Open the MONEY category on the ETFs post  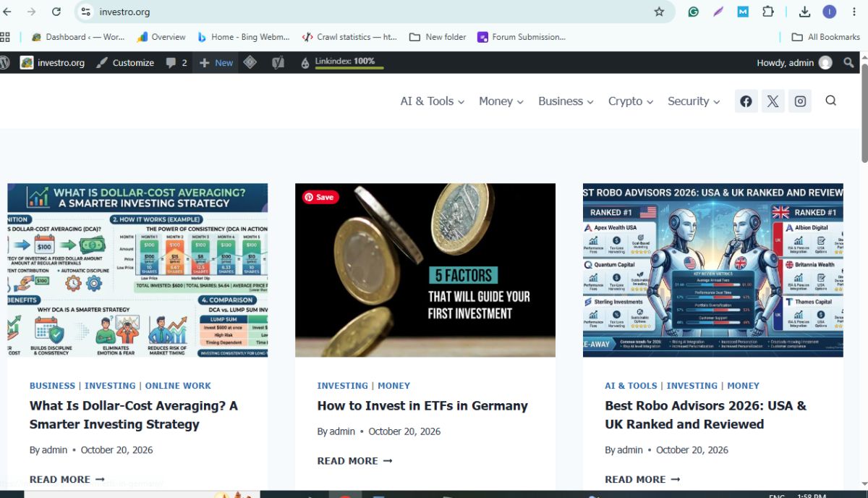point(393,386)
